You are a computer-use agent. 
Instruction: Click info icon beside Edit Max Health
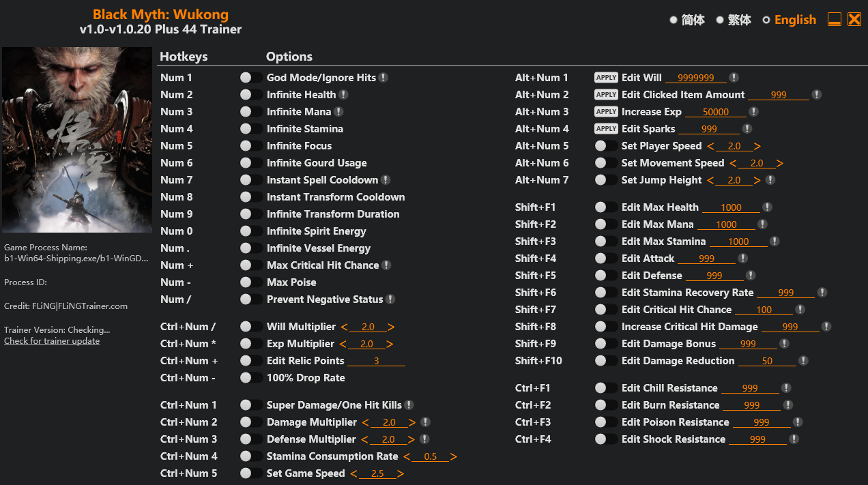(x=768, y=207)
